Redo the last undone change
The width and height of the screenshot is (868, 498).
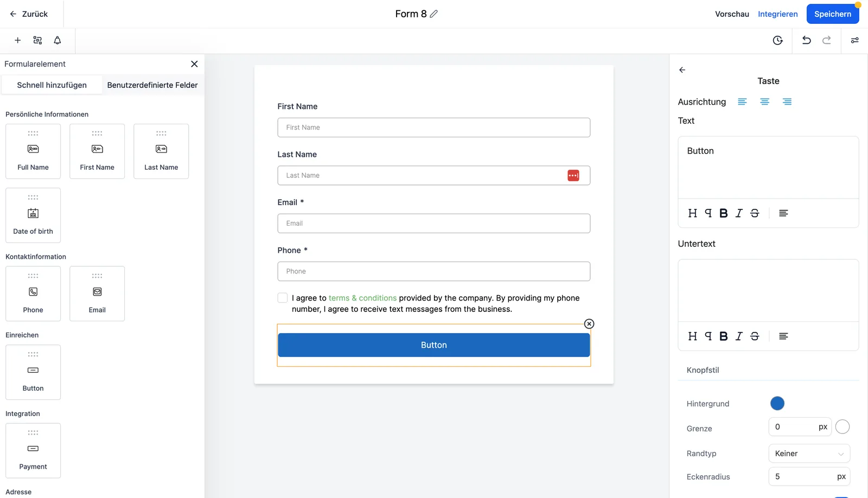pos(827,40)
